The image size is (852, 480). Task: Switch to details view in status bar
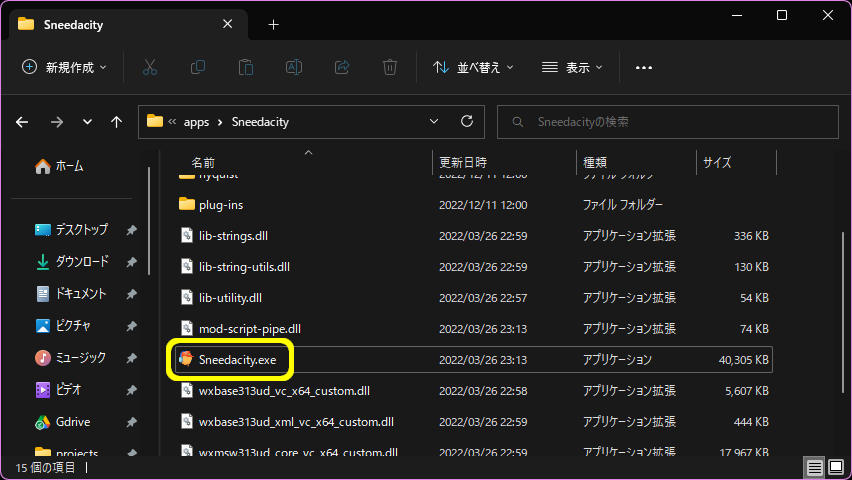click(x=814, y=467)
